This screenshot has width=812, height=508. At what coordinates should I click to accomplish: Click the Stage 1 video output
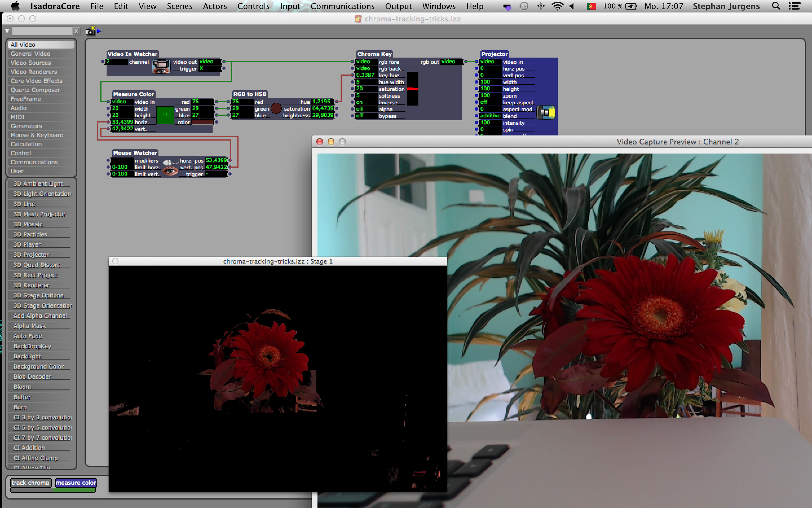pos(278,378)
